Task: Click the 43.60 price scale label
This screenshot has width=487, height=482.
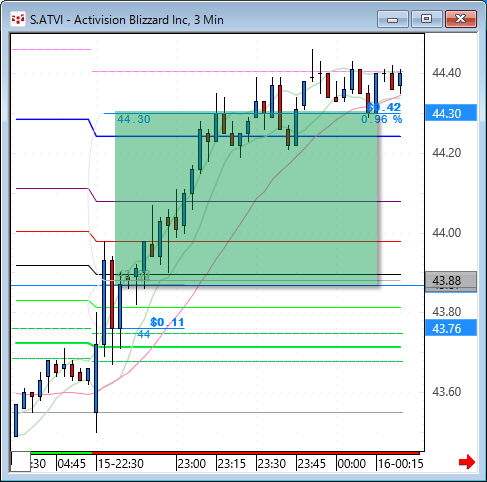Action: coord(446,391)
